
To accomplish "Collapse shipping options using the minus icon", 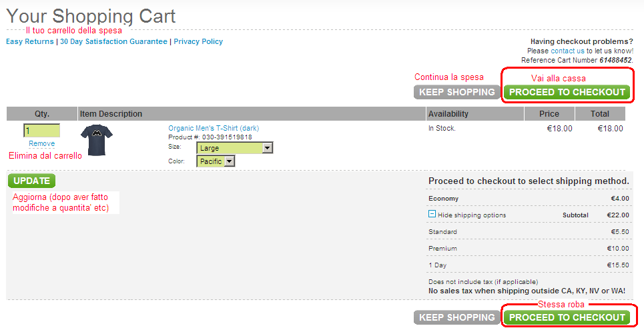I will [432, 215].
